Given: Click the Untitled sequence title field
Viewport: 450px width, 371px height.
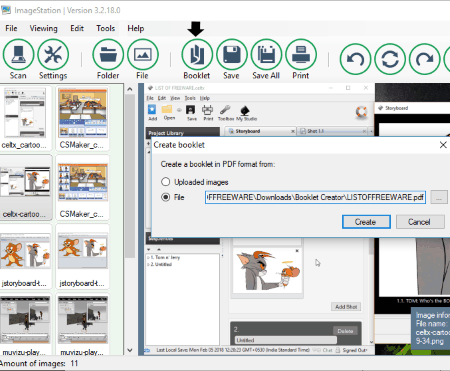Looking at the screenshot, I should tap(286, 340).
